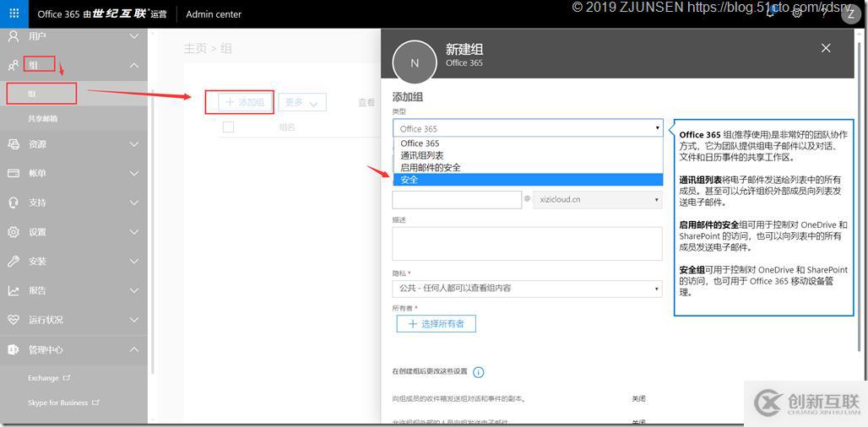The width and height of the screenshot is (868, 427).
Task: Collapse the 管理中心 section chevron
Action: (134, 349)
